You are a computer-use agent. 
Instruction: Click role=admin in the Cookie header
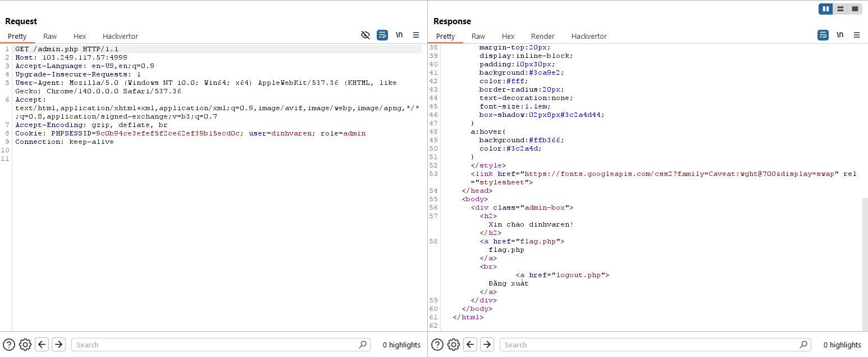343,133
